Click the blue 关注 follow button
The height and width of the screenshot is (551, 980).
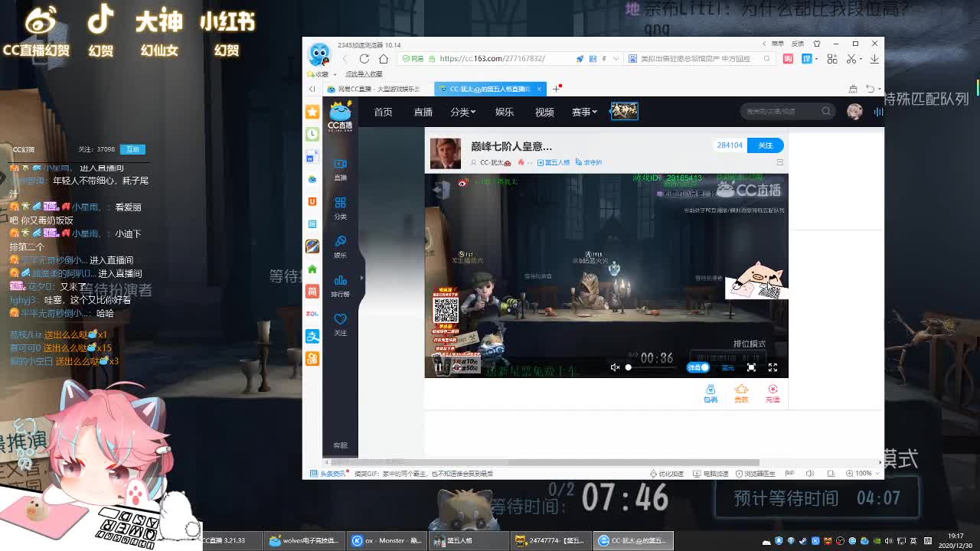point(766,145)
